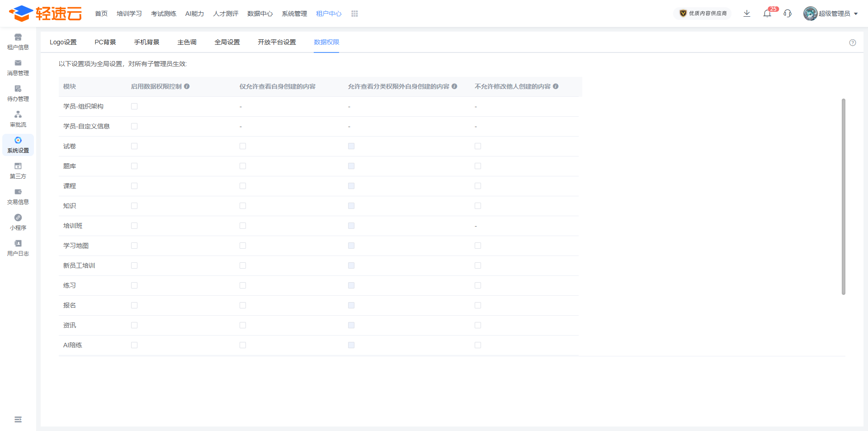Open the app grid menu icon
The width and height of the screenshot is (868, 431).
[x=354, y=14]
